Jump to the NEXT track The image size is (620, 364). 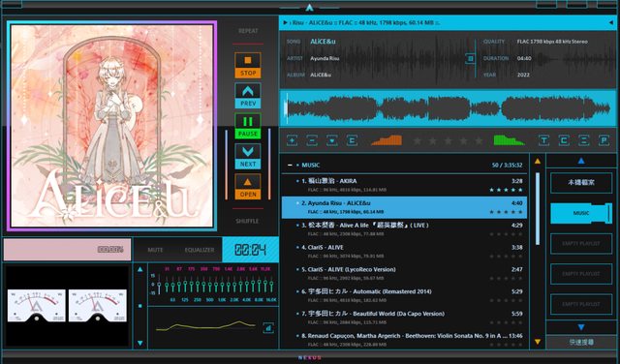248,157
